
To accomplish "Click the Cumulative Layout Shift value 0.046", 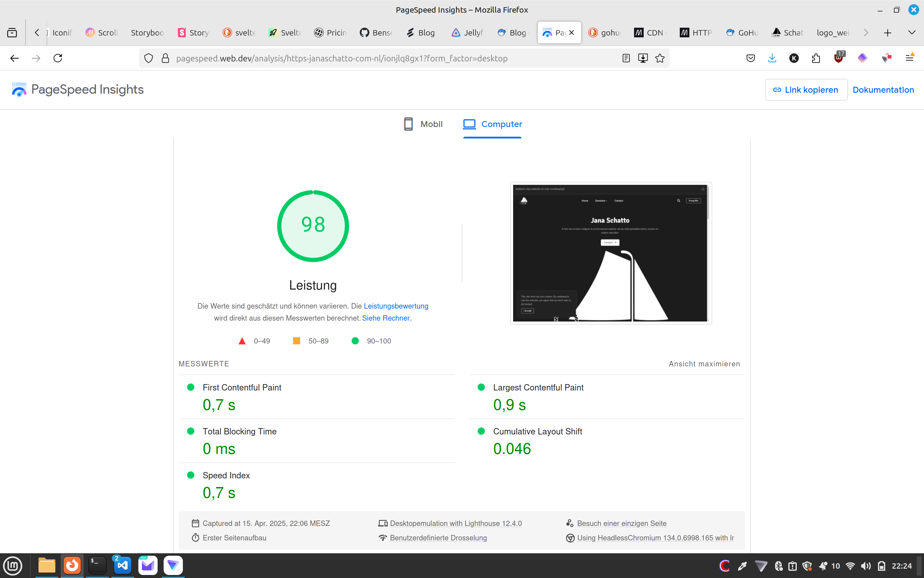I will 512,449.
